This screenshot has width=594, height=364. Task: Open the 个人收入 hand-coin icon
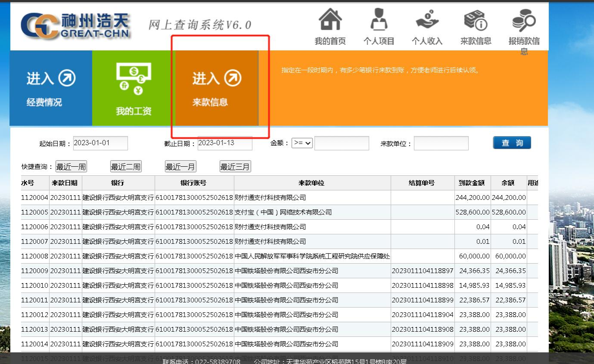(427, 20)
